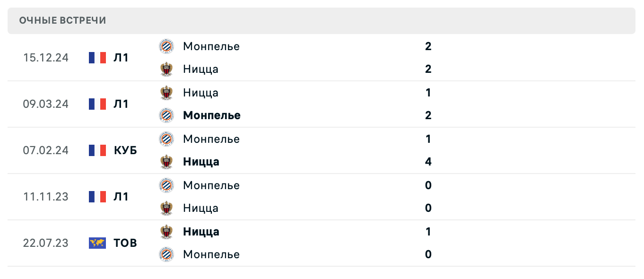Image resolution: width=644 pixels, height=279 pixels.
Task: Click Nice crest in 07.02.24 cup match
Action: (166, 162)
